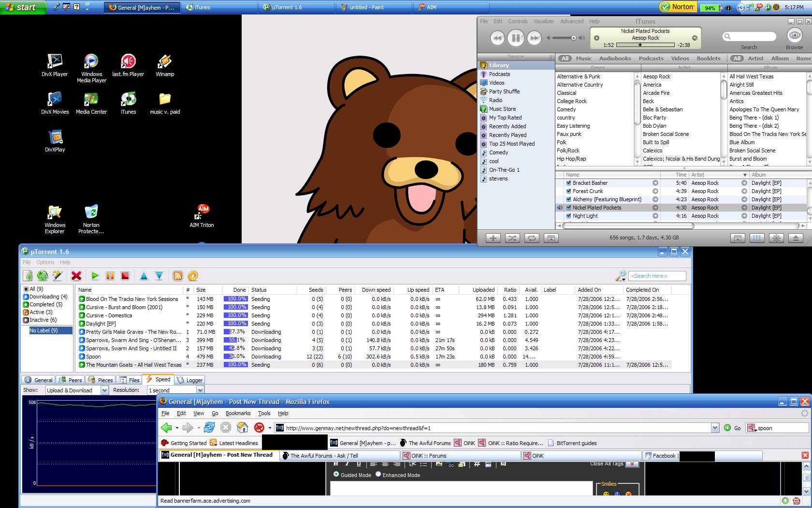
Task: Open the last.fm Player desktop icon
Action: click(x=128, y=65)
